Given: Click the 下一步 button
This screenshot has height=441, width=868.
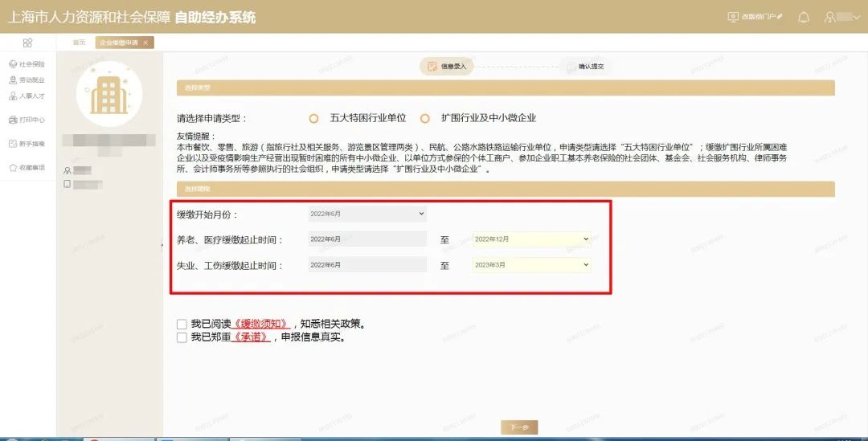Looking at the screenshot, I should [x=518, y=427].
